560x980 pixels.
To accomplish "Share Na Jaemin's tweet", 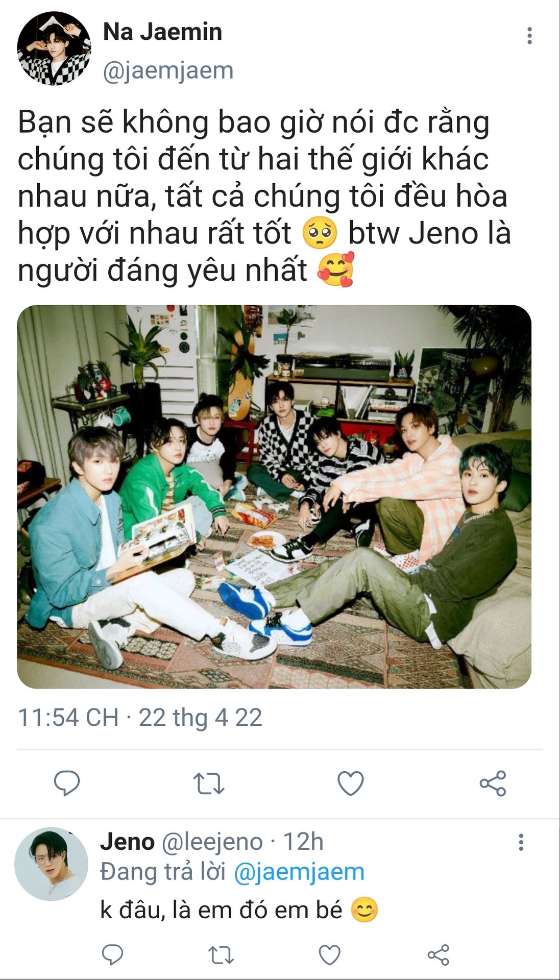I will tap(493, 783).
